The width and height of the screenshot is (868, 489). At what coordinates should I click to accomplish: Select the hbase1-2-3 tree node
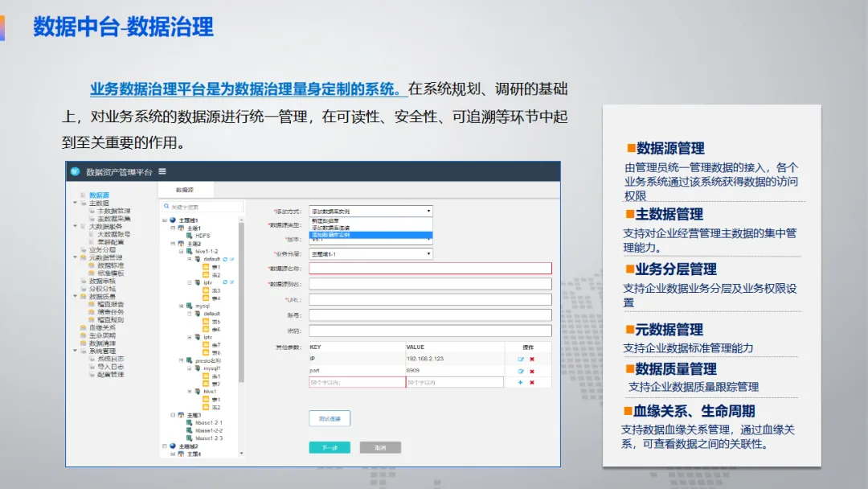[209, 438]
